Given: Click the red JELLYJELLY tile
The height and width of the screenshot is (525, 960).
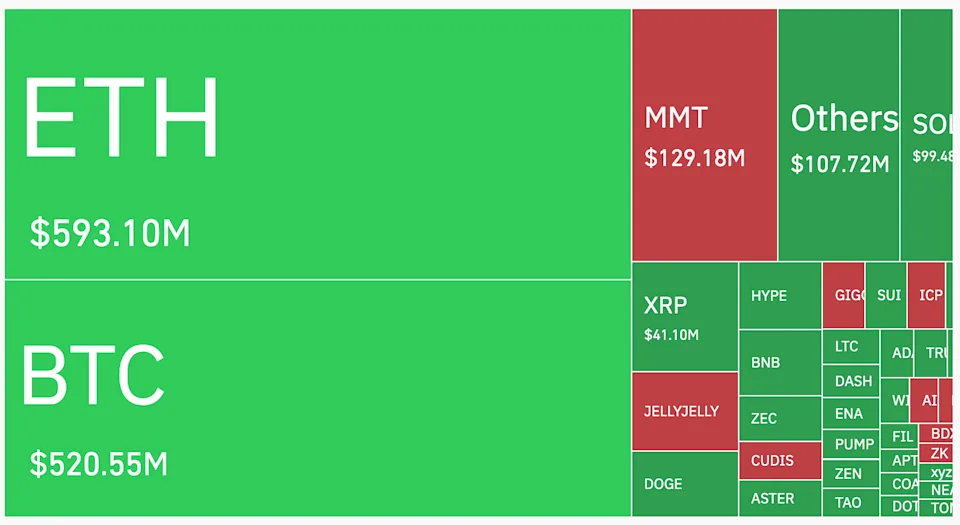Looking at the screenshot, I should [685, 411].
